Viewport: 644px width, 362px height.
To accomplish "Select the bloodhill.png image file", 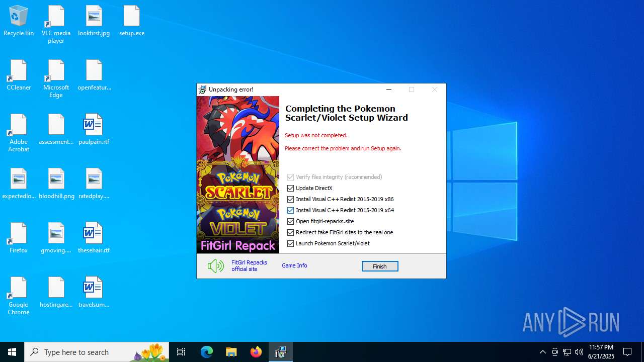I will point(56,184).
